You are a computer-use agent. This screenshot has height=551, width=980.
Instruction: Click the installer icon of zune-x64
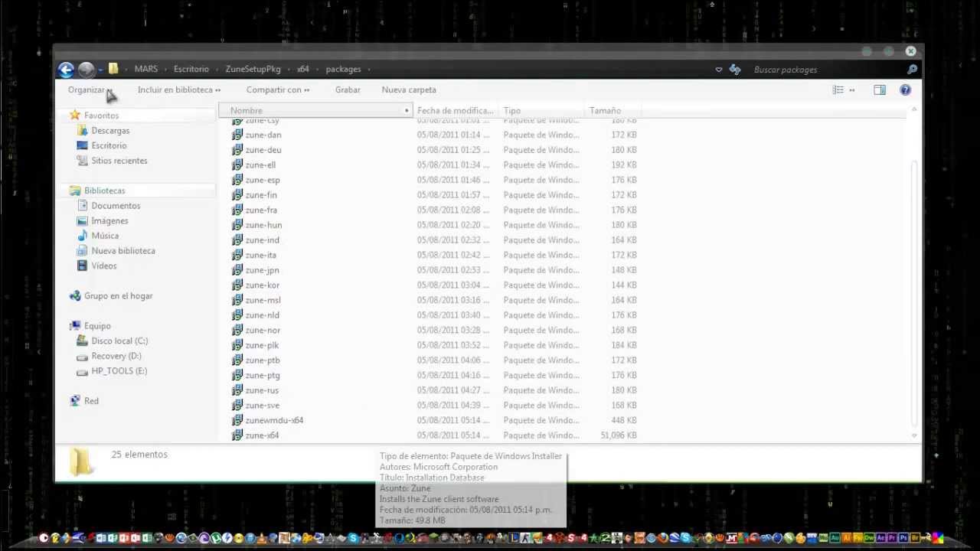click(x=237, y=435)
